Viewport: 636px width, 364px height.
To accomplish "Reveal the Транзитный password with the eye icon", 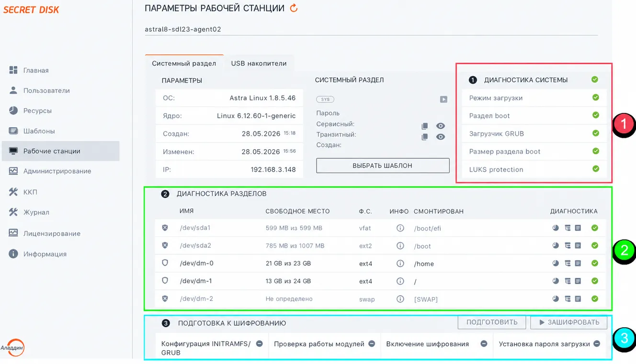I will point(441,137).
